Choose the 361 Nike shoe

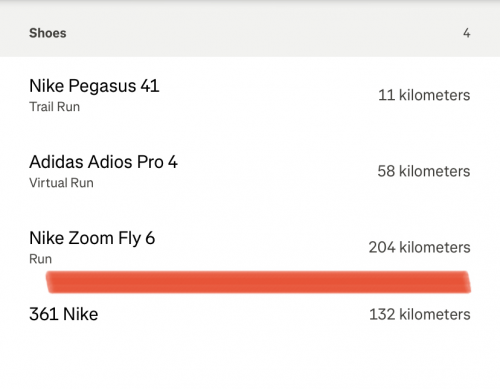(250, 314)
